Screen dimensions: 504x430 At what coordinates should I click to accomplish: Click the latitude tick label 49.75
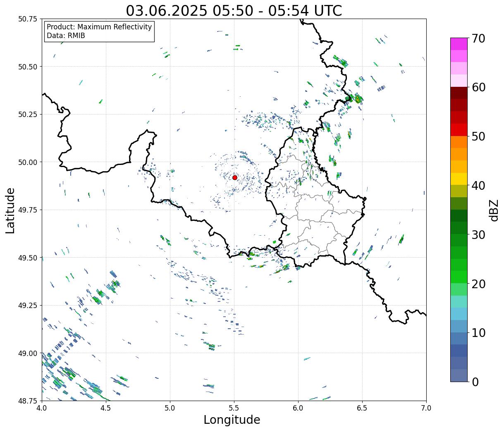click(28, 210)
